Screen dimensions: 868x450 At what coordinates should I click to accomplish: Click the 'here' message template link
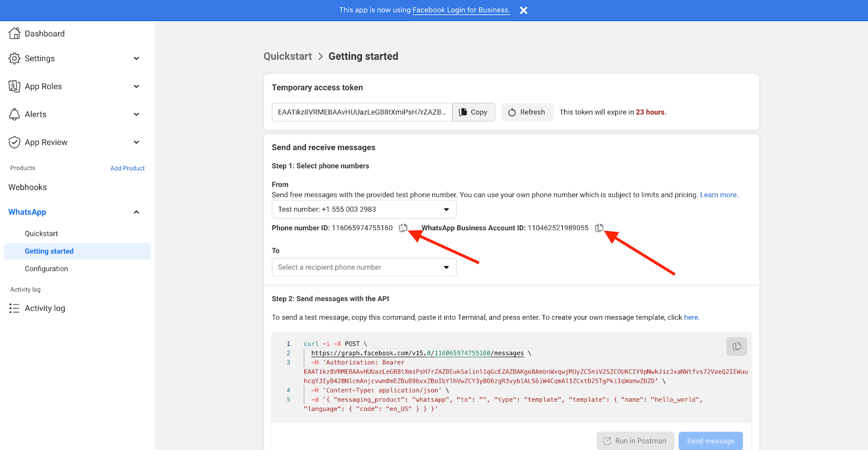point(691,318)
